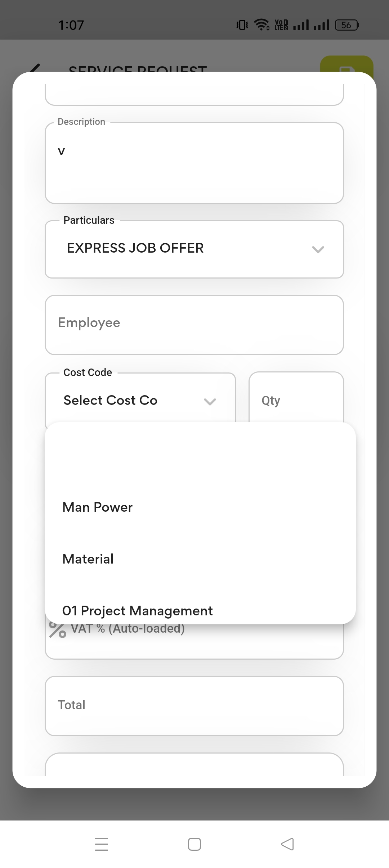Click the VAT % (Auto-loaded) field
This screenshot has height=868, width=389.
pos(216,641)
